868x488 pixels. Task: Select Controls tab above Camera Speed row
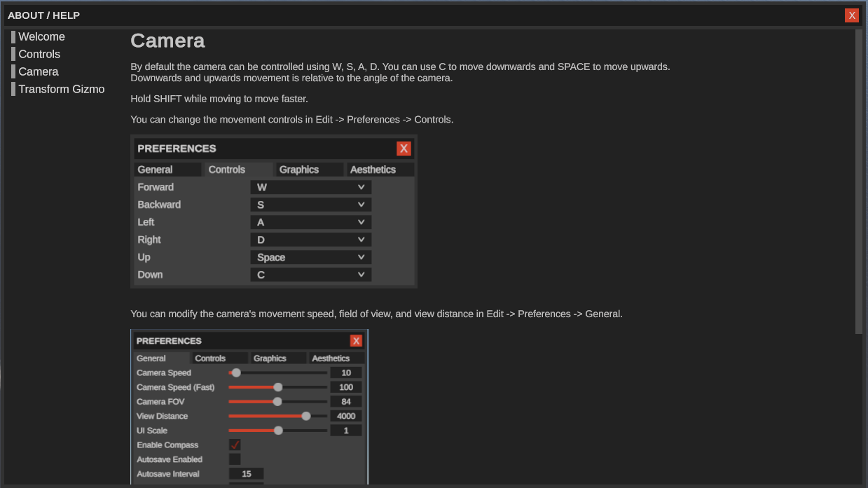(220, 358)
